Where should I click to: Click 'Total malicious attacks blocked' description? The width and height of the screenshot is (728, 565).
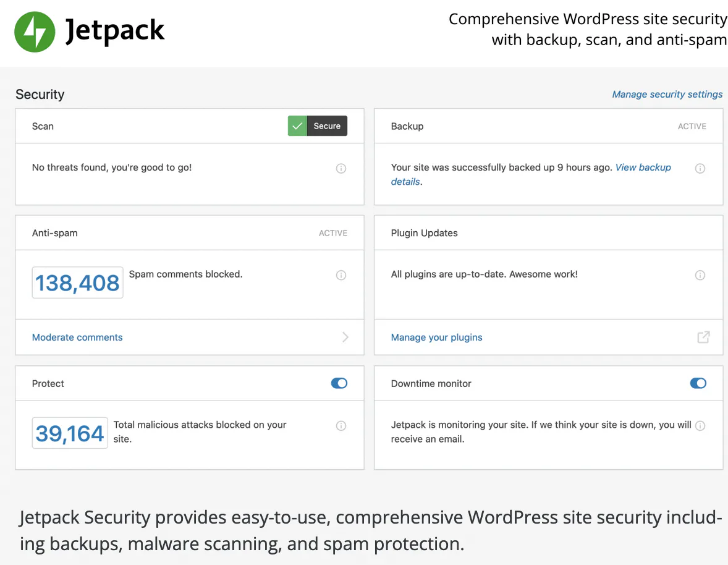tap(200, 431)
